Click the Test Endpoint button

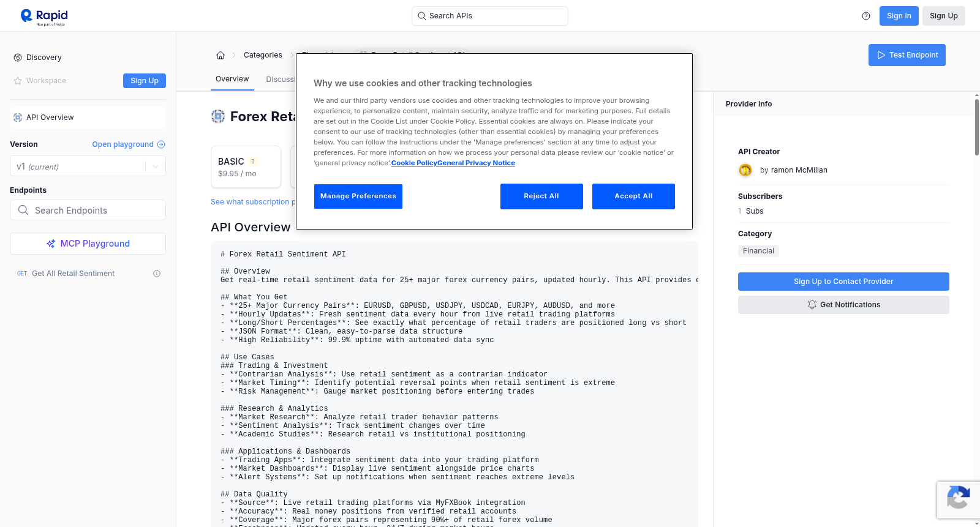(x=907, y=55)
